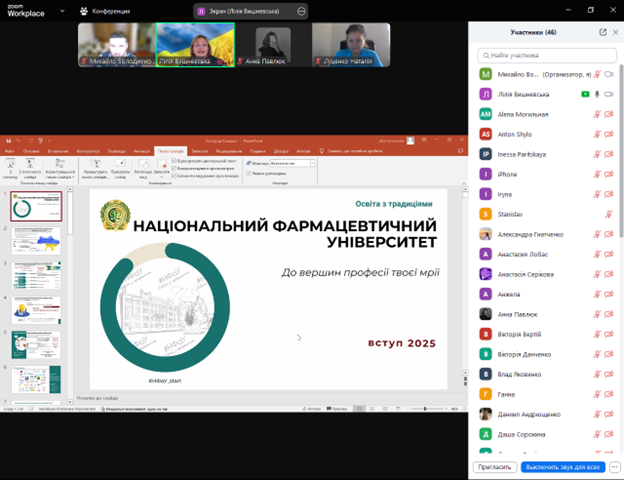Screen dimensions: 624x480
Task: Select slide 2 thumbnail with Ukraine map
Action: [x=36, y=241]
